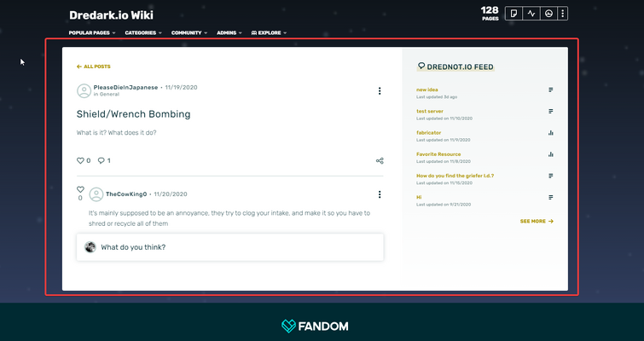Open the 'Favorite Resource' feed post

tap(438, 154)
